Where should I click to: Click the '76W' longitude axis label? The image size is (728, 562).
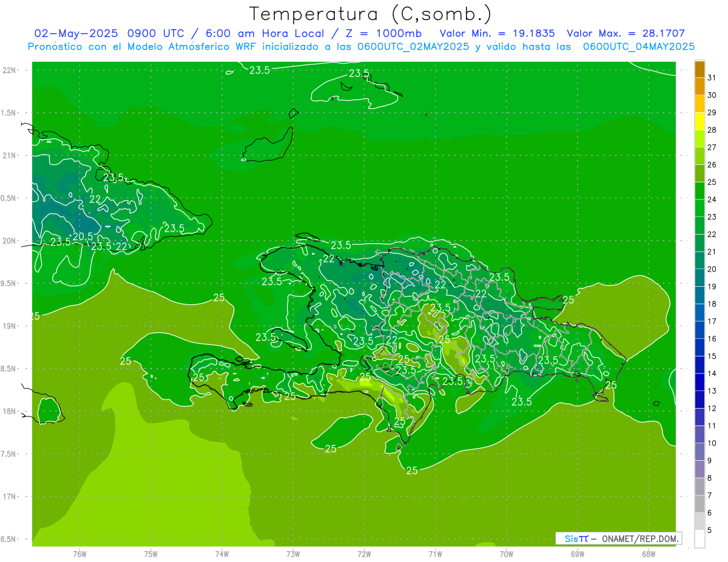tap(79, 554)
